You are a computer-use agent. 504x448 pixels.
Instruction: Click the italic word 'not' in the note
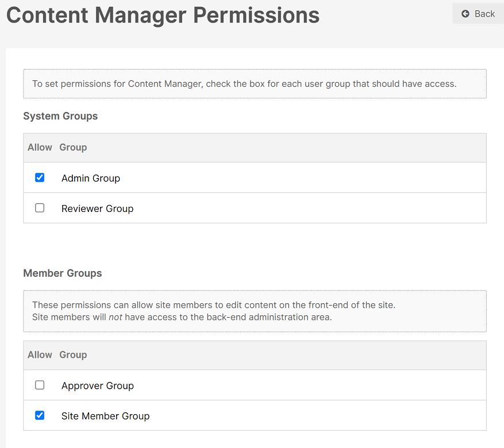pyautogui.click(x=116, y=317)
